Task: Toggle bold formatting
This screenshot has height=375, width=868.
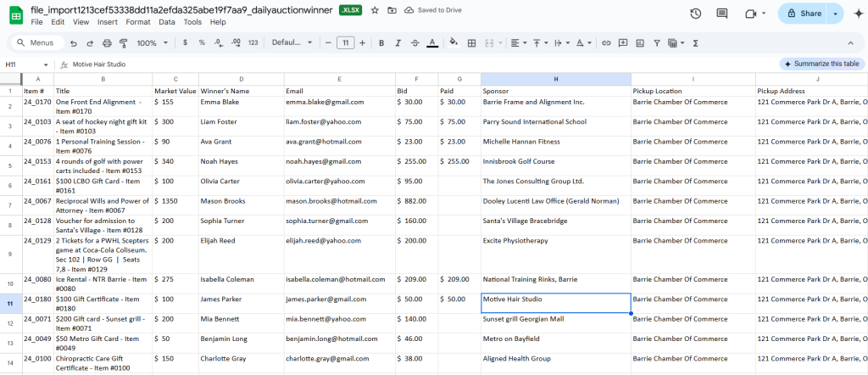Action: pyautogui.click(x=381, y=42)
